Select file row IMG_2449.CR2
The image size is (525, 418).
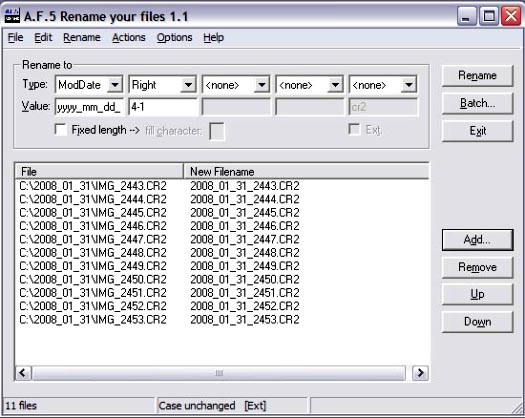[x=93, y=266]
